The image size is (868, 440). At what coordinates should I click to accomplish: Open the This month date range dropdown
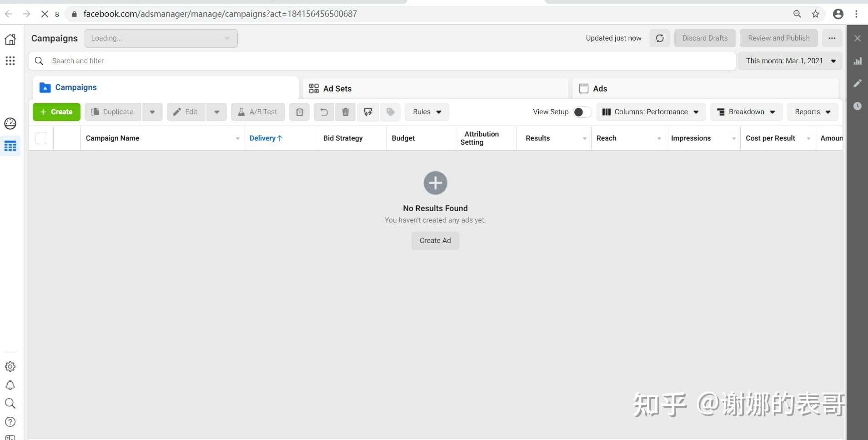[790, 61]
